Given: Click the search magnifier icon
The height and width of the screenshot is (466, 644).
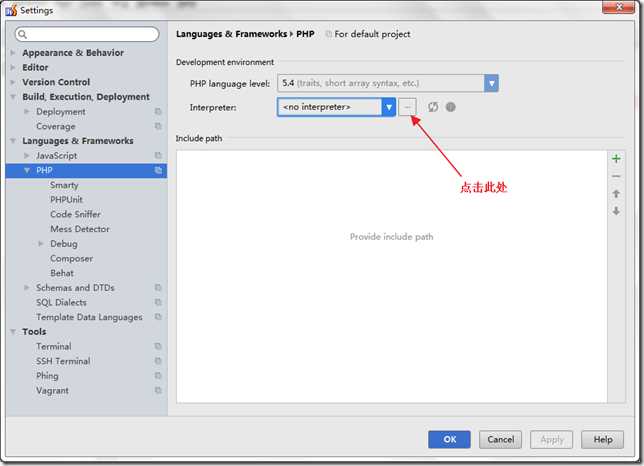Looking at the screenshot, I should [23, 34].
